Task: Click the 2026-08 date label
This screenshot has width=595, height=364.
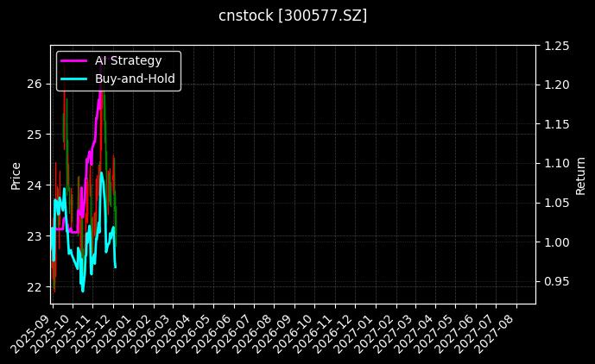Action: [x=251, y=334]
